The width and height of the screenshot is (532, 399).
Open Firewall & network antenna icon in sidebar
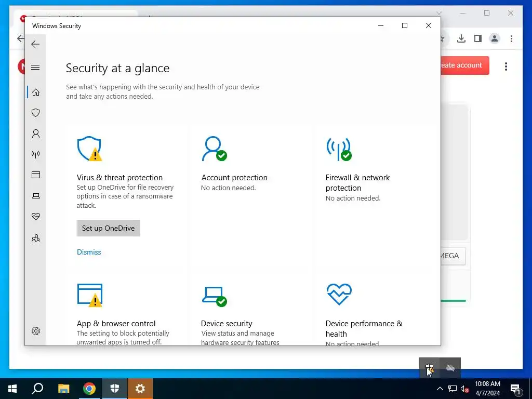(x=36, y=154)
